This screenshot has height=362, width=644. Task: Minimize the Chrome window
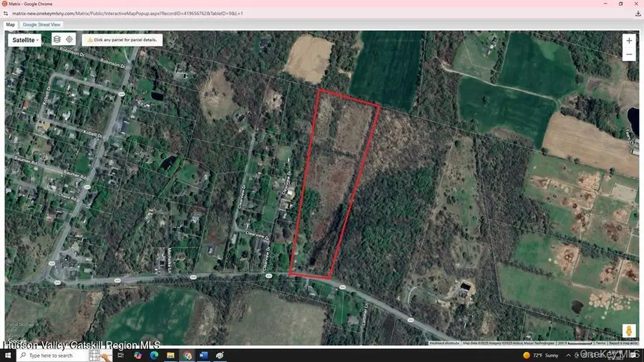click(x=605, y=4)
